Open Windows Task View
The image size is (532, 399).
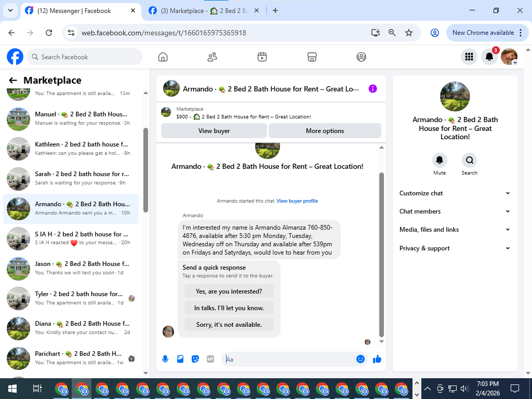[37, 389]
